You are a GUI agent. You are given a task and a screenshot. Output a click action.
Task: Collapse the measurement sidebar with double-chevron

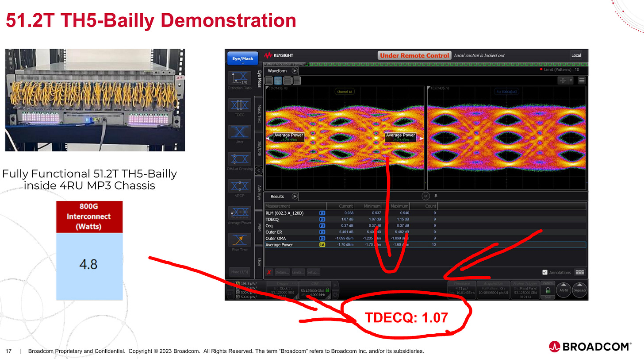coord(259,170)
